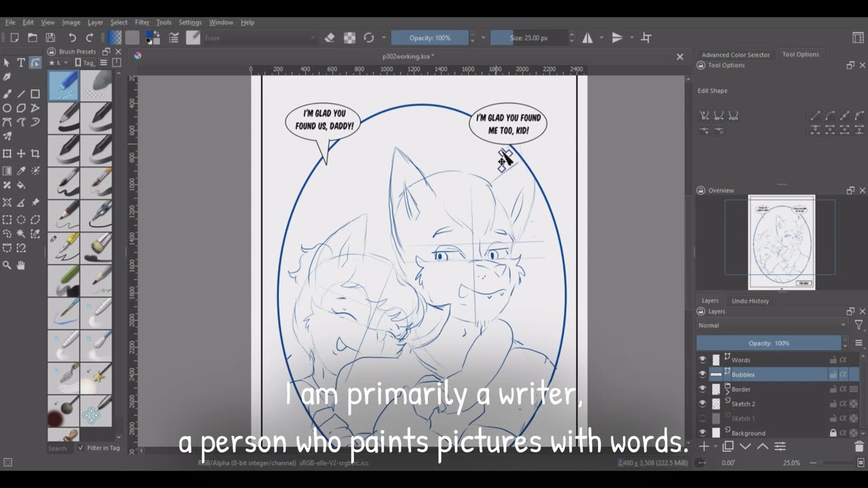Select the Pan hand tool
The width and height of the screenshot is (868, 488).
click(21, 266)
